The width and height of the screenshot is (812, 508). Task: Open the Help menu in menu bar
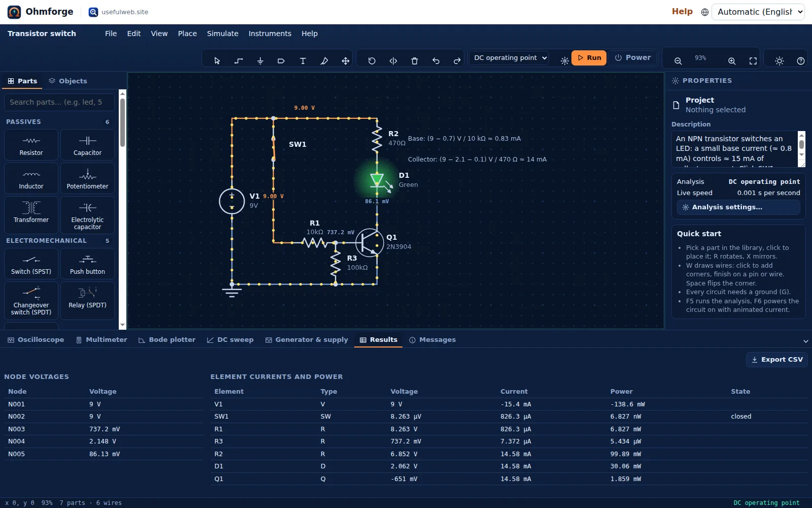click(310, 34)
